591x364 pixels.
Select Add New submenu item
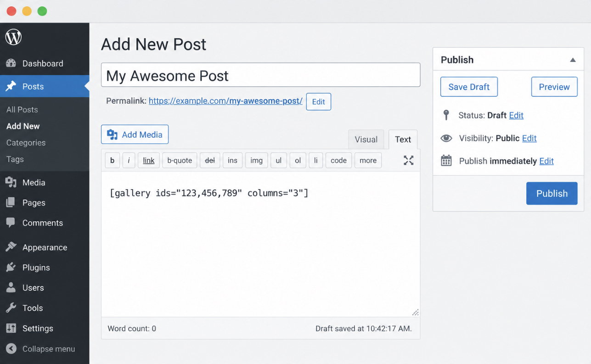click(x=23, y=126)
